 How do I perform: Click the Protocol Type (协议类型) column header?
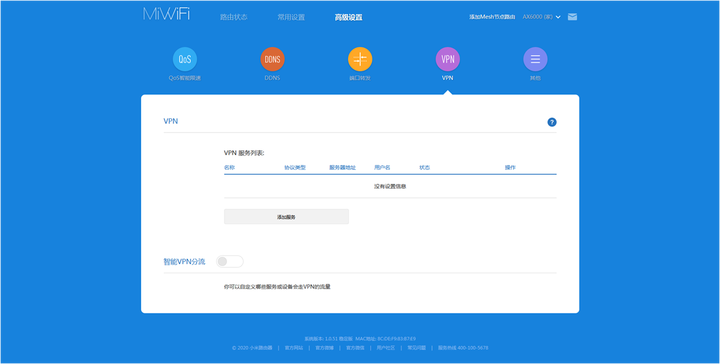pos(295,168)
